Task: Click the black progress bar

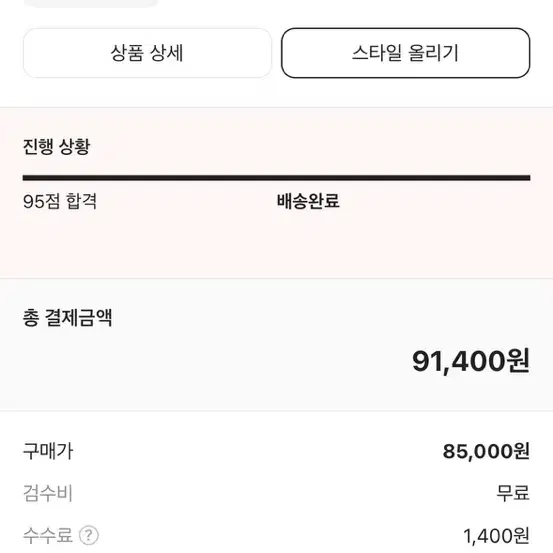Action: tap(276, 178)
